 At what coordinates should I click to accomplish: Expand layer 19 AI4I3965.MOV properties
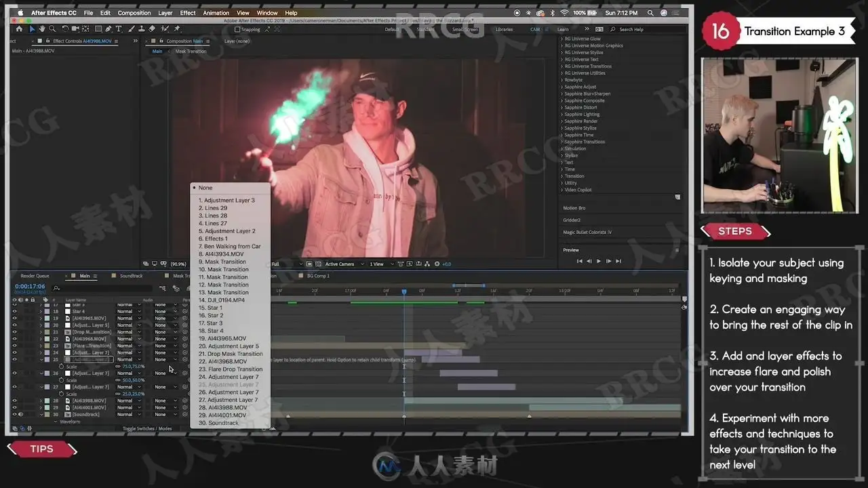[41, 318]
